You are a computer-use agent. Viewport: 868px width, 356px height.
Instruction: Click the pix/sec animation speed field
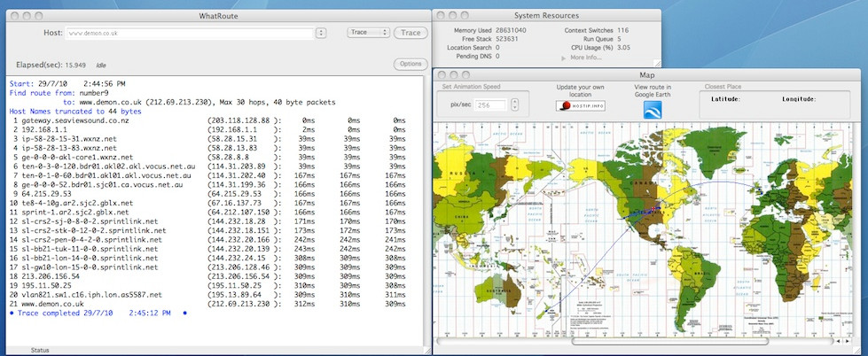click(x=490, y=104)
